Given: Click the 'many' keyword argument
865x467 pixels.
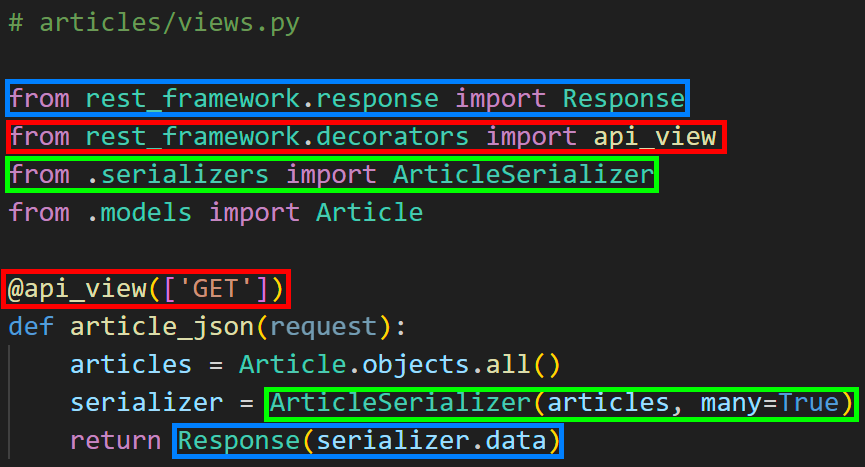Looking at the screenshot, I should [731, 402].
